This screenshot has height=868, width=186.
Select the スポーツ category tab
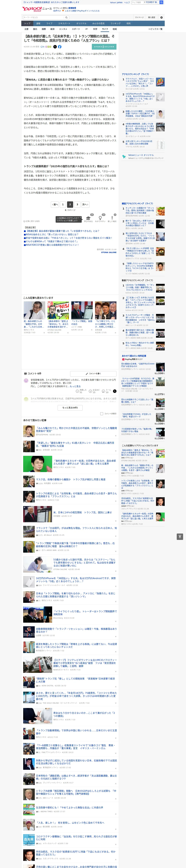[x=76, y=29]
